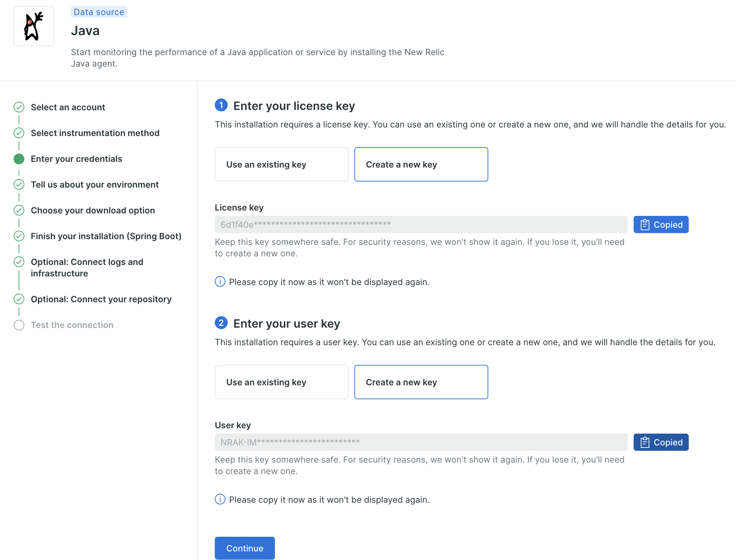Select Create a new key for license
This screenshot has width=736, height=560.
click(421, 164)
